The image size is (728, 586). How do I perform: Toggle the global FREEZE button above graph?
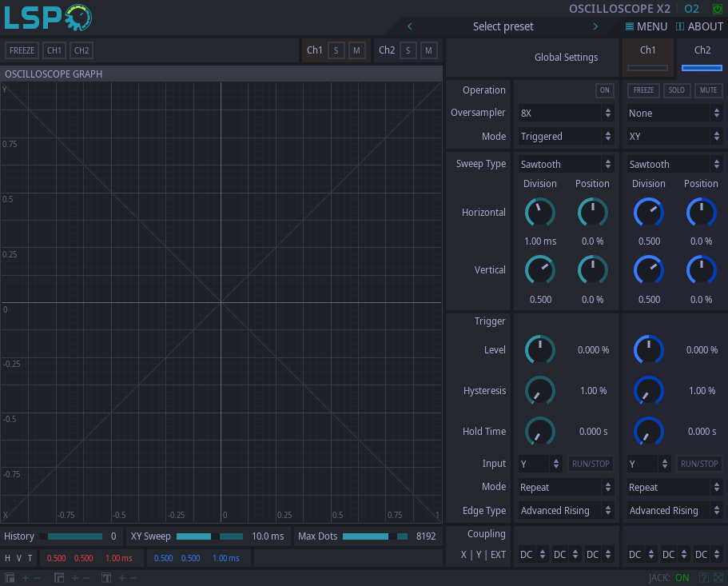(22, 50)
